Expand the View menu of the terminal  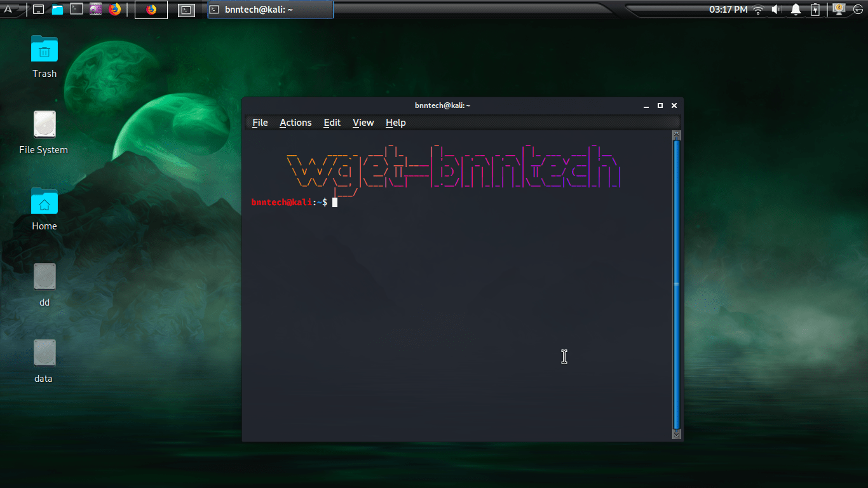tap(363, 122)
